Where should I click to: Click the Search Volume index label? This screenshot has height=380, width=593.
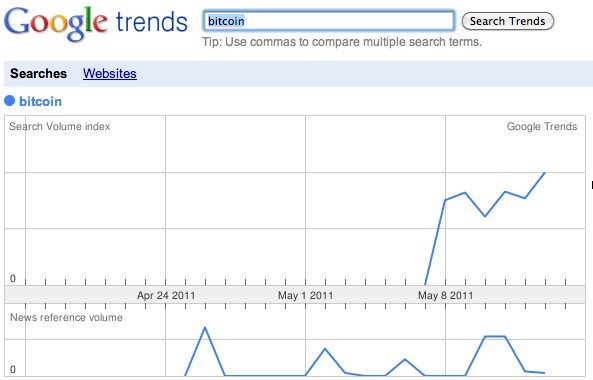coord(60,126)
